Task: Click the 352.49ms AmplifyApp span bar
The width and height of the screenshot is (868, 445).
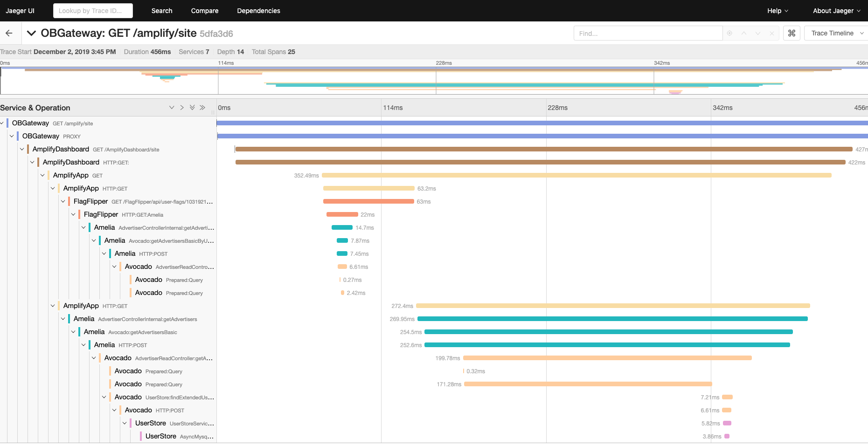Action: 576,175
